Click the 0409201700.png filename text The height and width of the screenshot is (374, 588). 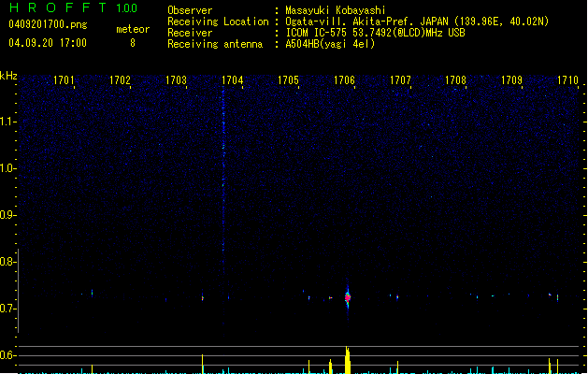tap(48, 24)
